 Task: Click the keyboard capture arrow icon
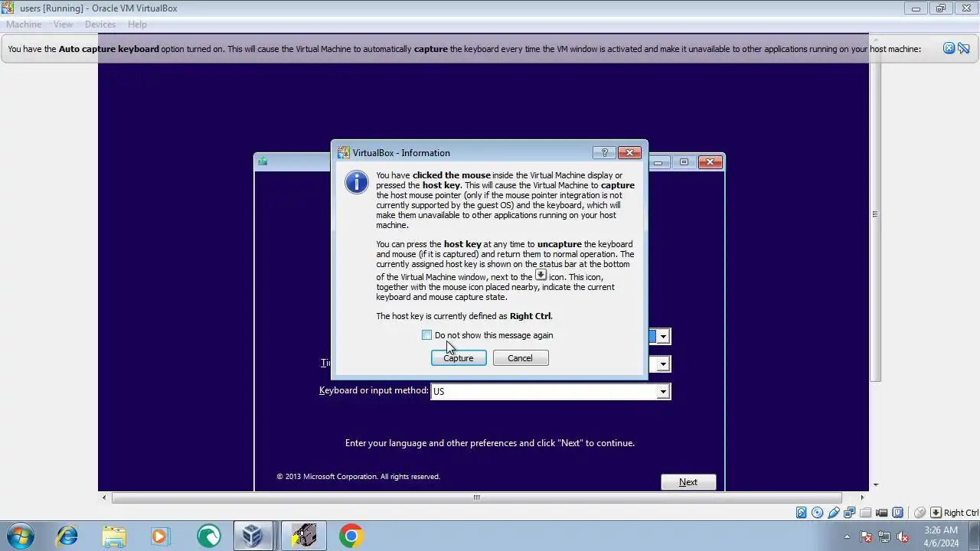(x=936, y=513)
